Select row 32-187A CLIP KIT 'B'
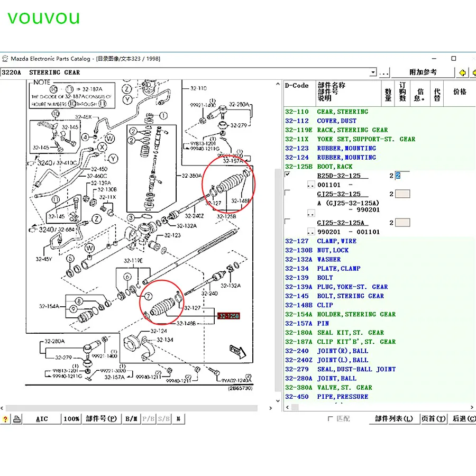The width and height of the screenshot is (476, 476). 379,342
